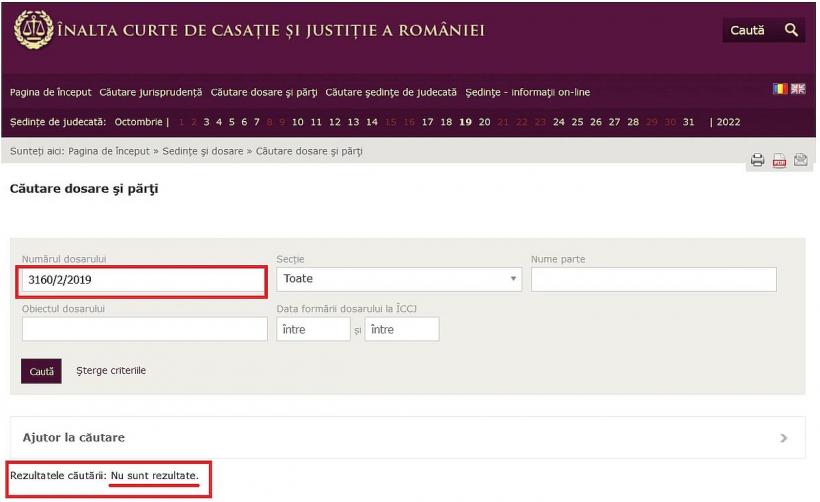Export page using the PDF icon
Viewport: 820px width, 502px height.
coord(779,160)
